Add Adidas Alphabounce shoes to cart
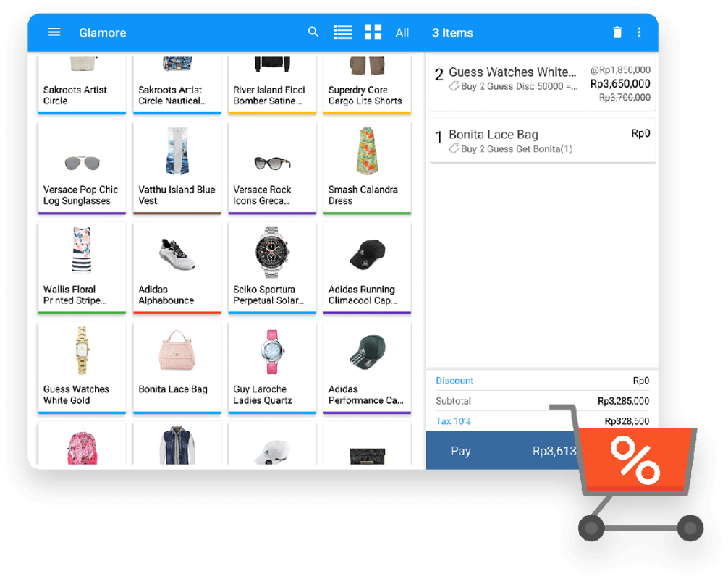 pyautogui.click(x=177, y=268)
